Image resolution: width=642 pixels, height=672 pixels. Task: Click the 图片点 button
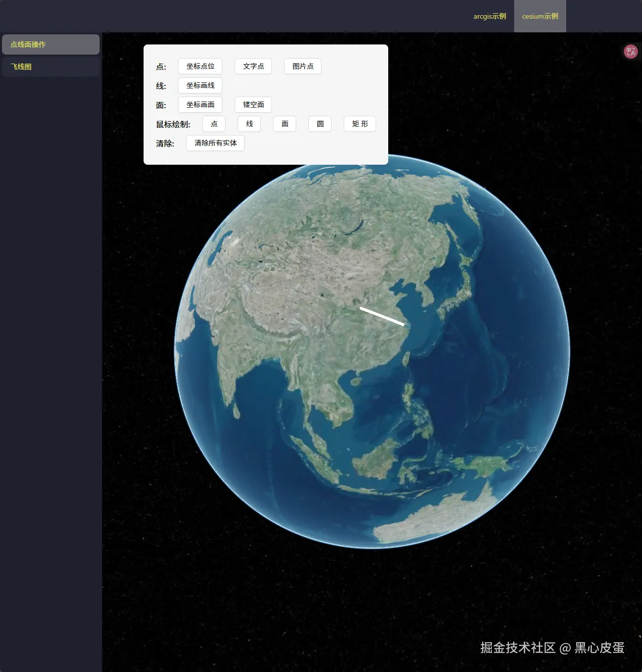(x=303, y=66)
